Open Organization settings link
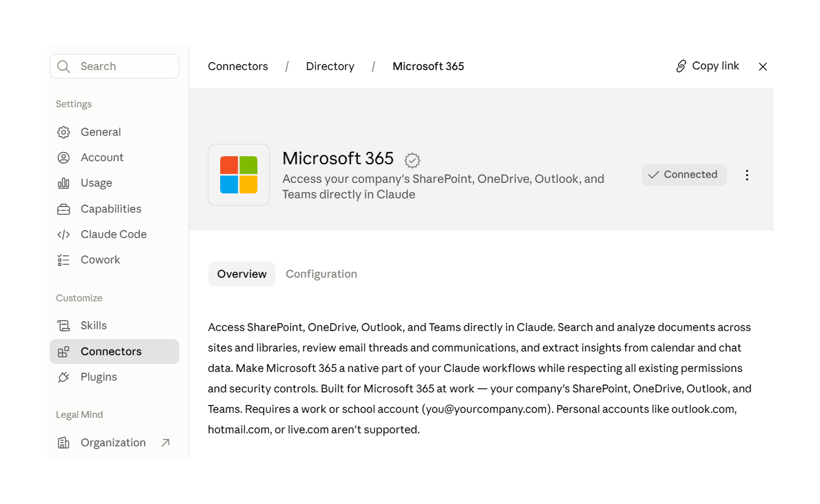This screenshot has height=504, width=820. [x=114, y=443]
